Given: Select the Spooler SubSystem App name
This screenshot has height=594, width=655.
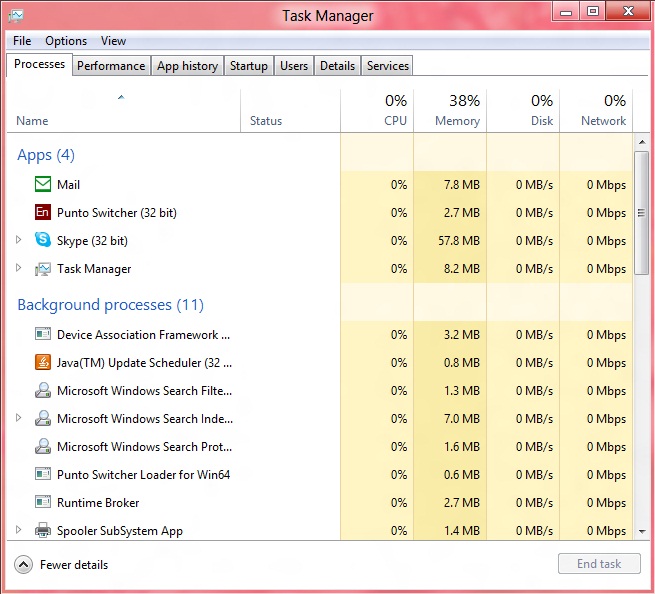Looking at the screenshot, I should click(120, 531).
